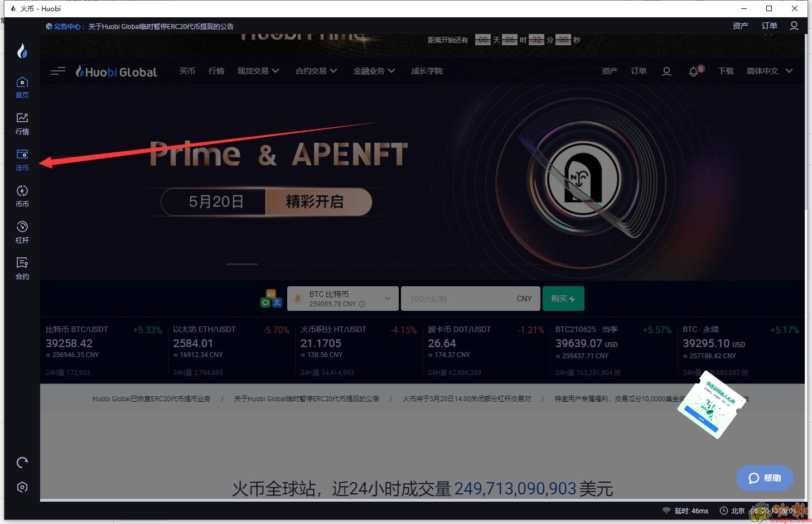Image resolution: width=812 pixels, height=524 pixels.
Task: Open 币币 spot exchange in the sidebar
Action: (x=22, y=196)
